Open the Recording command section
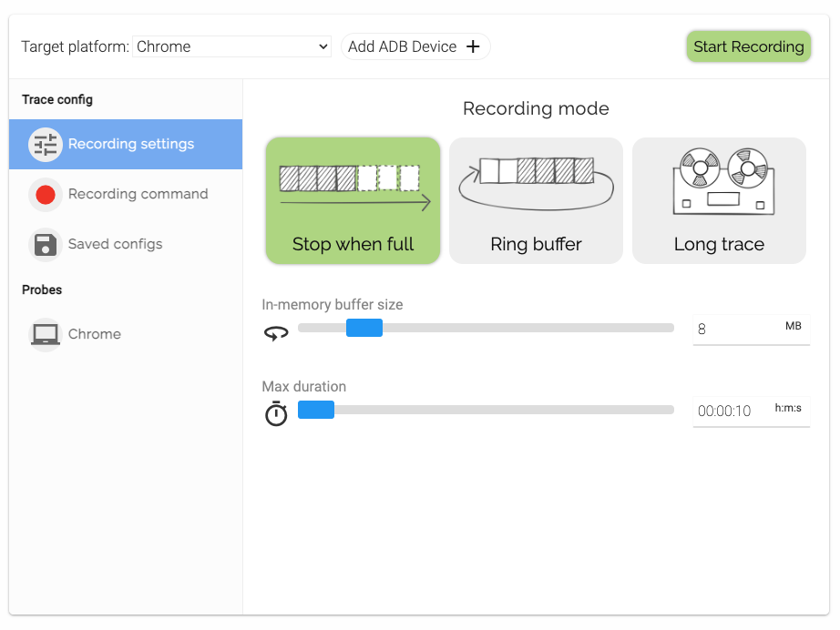Screen dimensions: 840x630 click(x=138, y=194)
